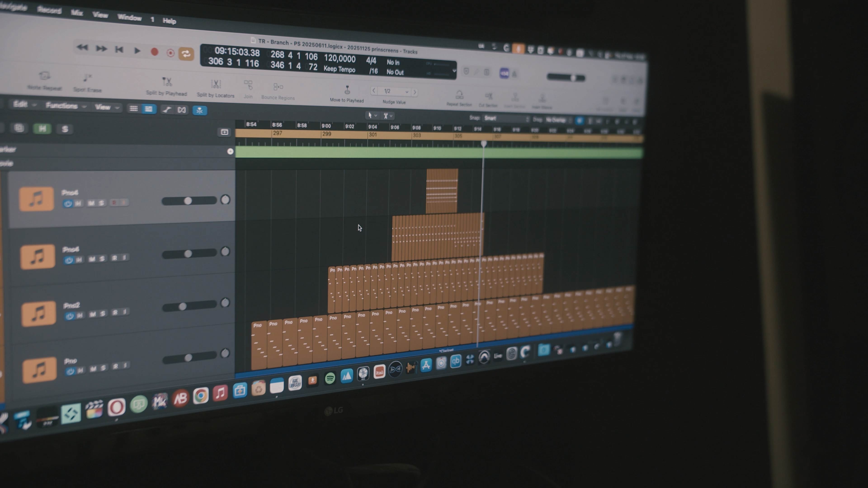Click the Move to Playhead icon
This screenshot has width=868, height=488.
[x=347, y=90]
